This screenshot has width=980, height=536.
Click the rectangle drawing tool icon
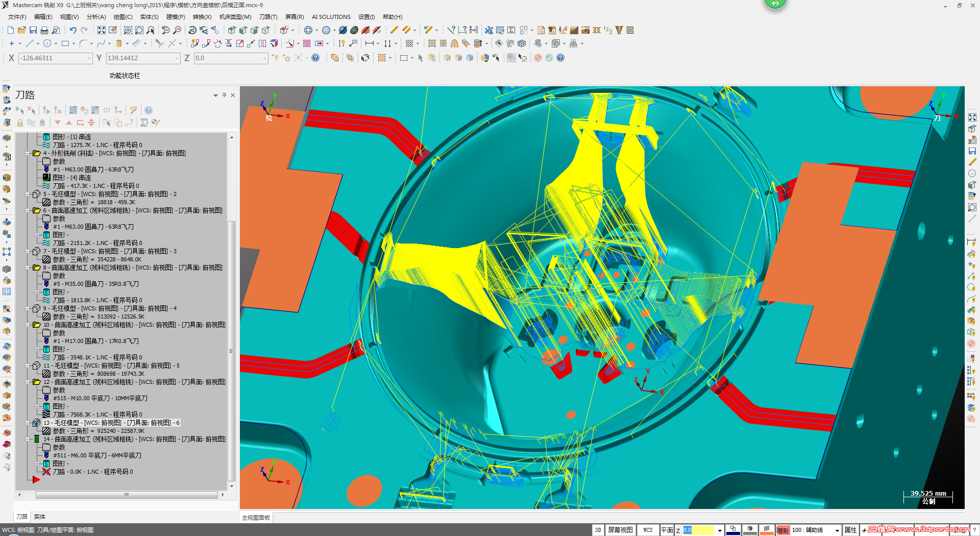[65, 43]
